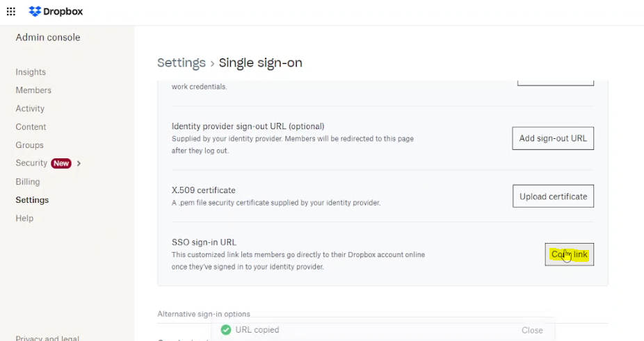Click the Dropbox logo
The height and width of the screenshot is (341, 644).
(56, 12)
